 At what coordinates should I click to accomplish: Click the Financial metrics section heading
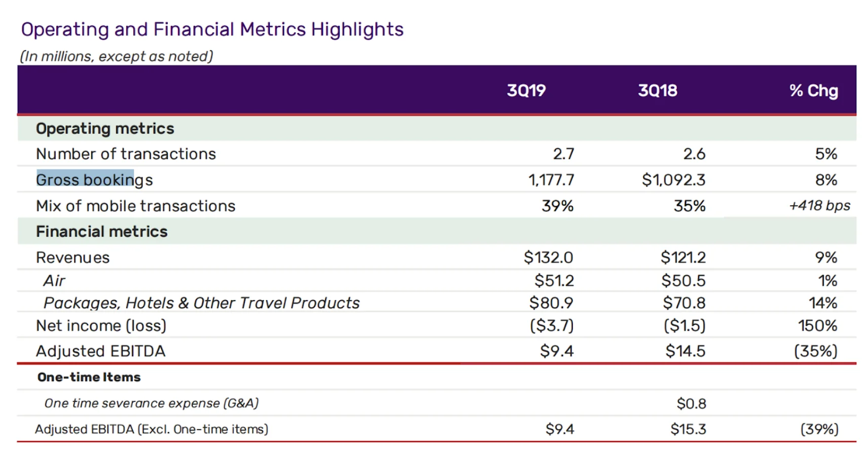click(x=101, y=232)
